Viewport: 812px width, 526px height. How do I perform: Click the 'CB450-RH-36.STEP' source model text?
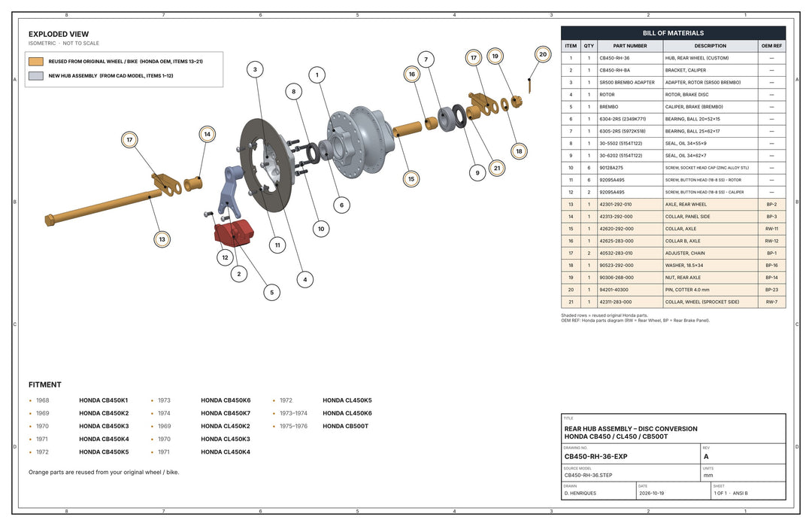click(588, 476)
